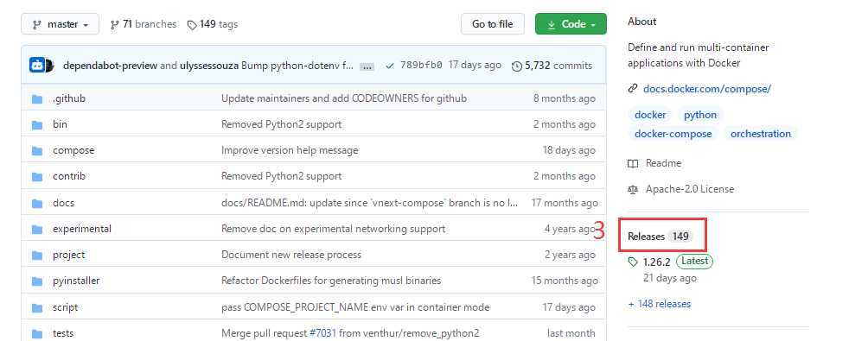868x341 pixels.
Task: Open ulyssessouza author link
Action: click(x=209, y=66)
